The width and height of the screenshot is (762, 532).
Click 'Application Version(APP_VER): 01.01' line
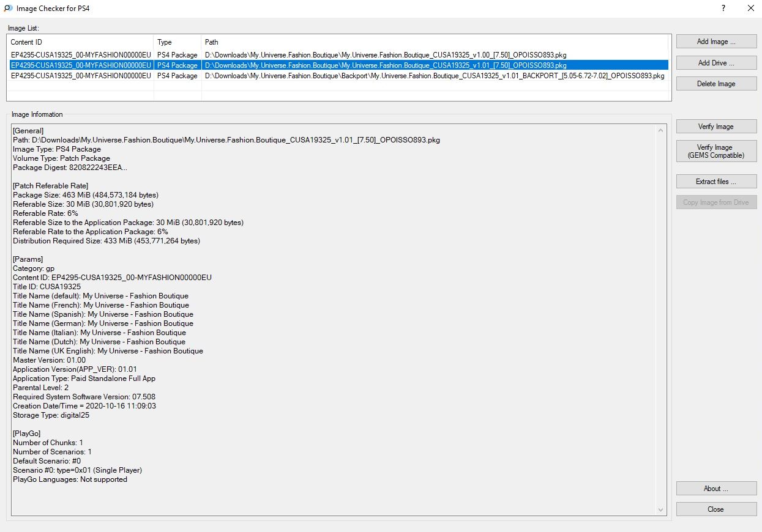point(75,369)
